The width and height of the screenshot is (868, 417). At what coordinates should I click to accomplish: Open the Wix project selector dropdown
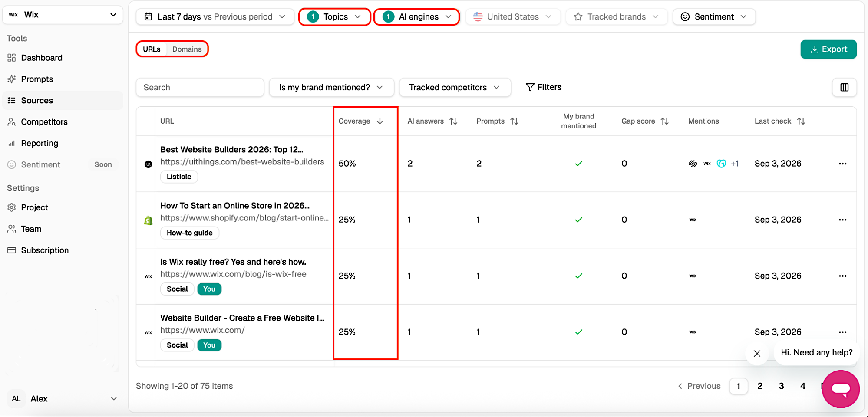pyautogui.click(x=63, y=15)
